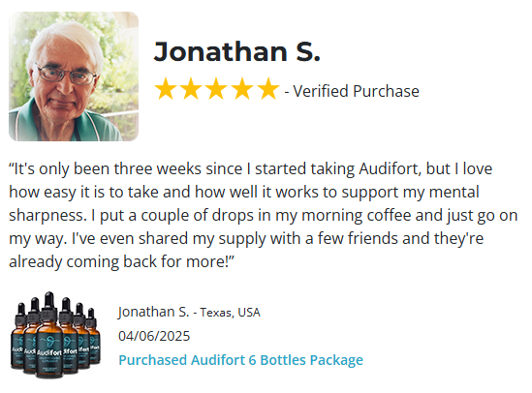Click the tallest center Audifort bottle
This screenshot has width=532, height=393.
49,335
